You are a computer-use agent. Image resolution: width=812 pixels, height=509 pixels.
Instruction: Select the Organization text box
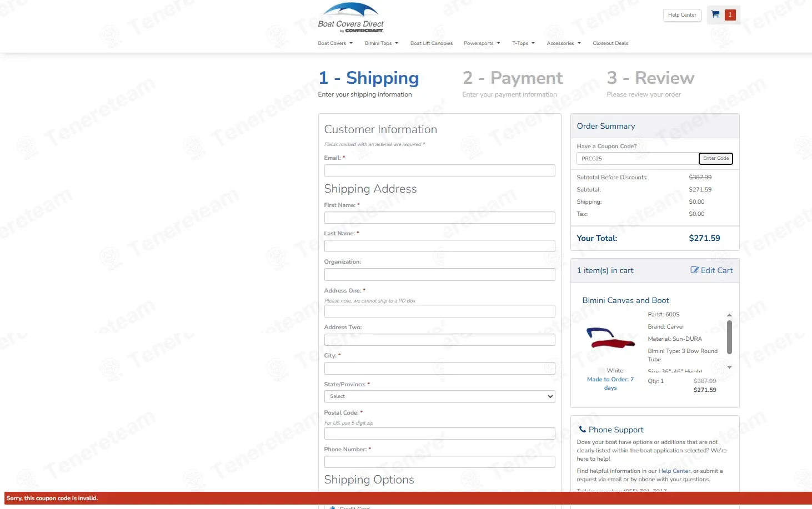(x=439, y=274)
